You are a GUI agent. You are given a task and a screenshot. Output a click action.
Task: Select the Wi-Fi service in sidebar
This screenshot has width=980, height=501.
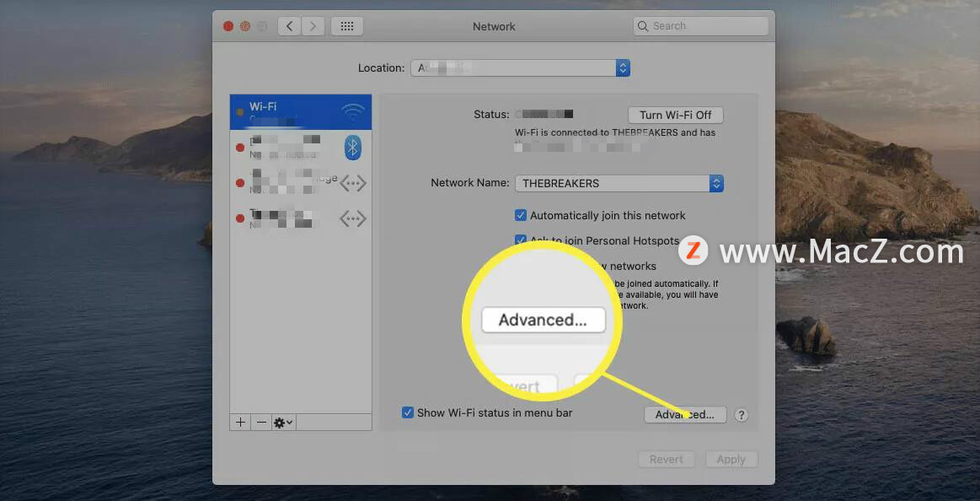[301, 112]
